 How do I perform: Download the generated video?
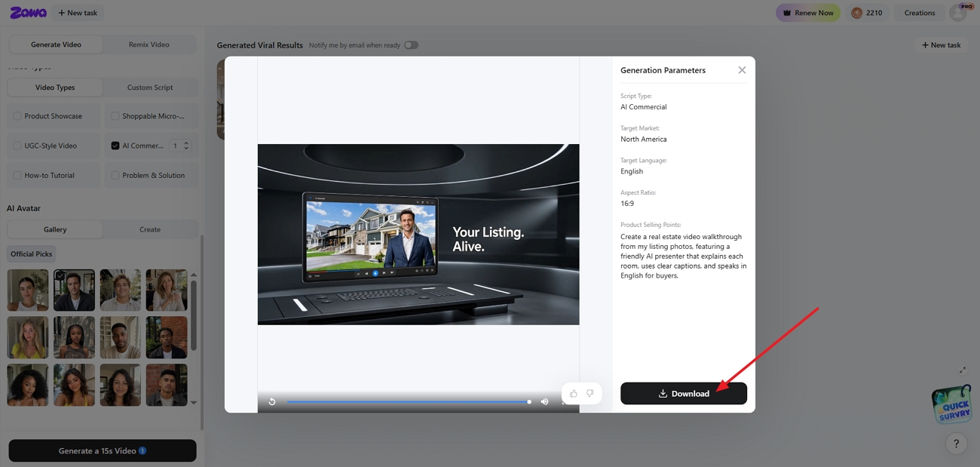(684, 393)
